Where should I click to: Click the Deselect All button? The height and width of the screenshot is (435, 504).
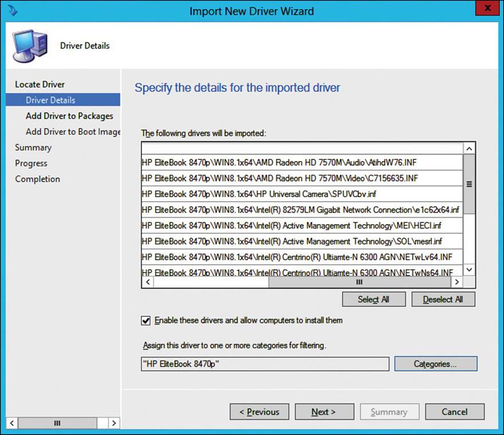pyautogui.click(x=443, y=299)
